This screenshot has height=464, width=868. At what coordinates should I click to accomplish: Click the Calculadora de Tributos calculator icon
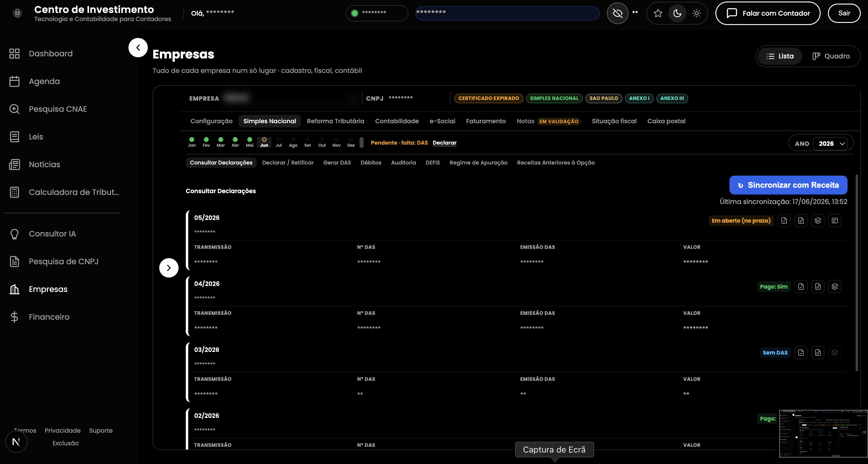(x=14, y=192)
